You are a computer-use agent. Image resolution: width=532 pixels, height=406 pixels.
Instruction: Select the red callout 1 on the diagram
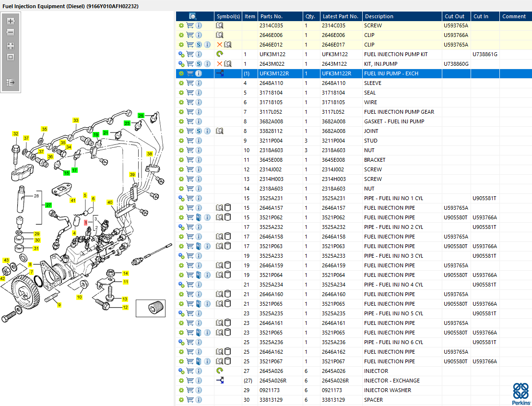(86, 223)
